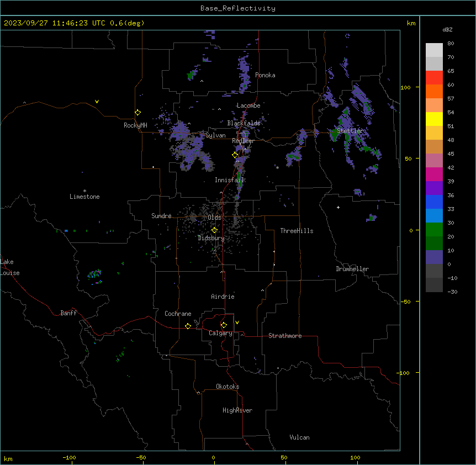Select the bright green 20-30 dBZ legend swatch
The height and width of the screenshot is (465, 476).
click(x=434, y=230)
